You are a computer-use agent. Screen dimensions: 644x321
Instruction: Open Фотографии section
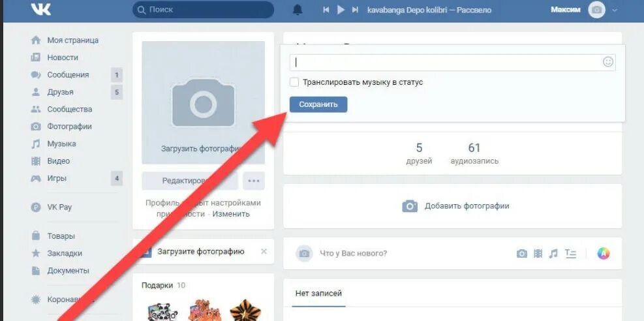(69, 127)
